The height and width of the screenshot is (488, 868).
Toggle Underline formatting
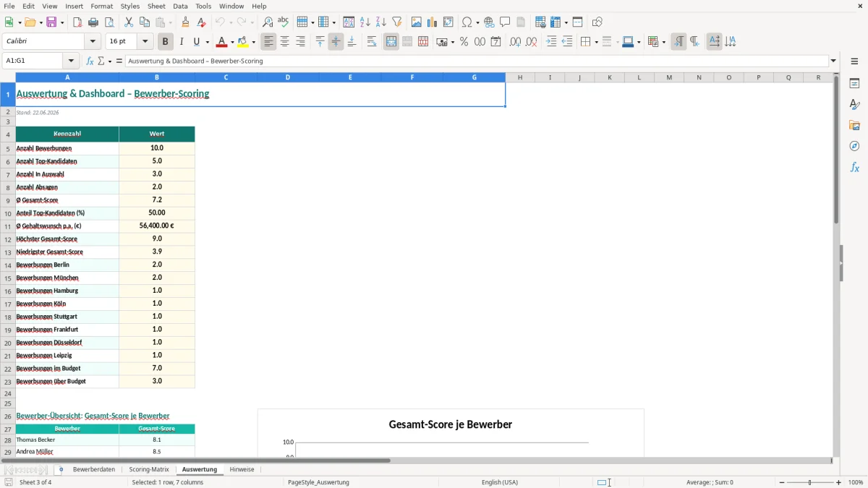point(197,42)
